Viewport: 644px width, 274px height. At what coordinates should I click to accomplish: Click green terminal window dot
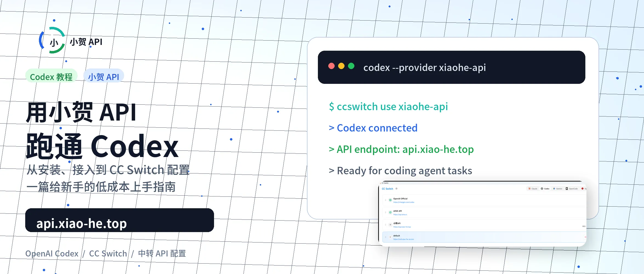point(351,66)
